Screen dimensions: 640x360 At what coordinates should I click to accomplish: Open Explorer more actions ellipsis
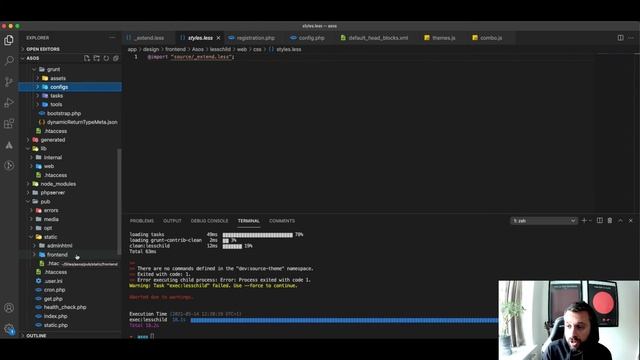tap(112, 38)
